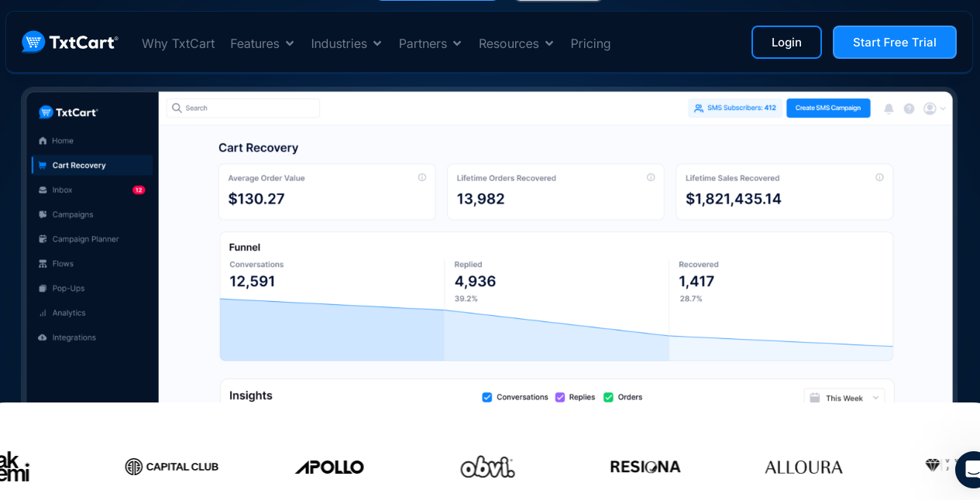The height and width of the screenshot is (500, 980).
Task: Click the Create SMS Campaign button
Action: (x=827, y=108)
